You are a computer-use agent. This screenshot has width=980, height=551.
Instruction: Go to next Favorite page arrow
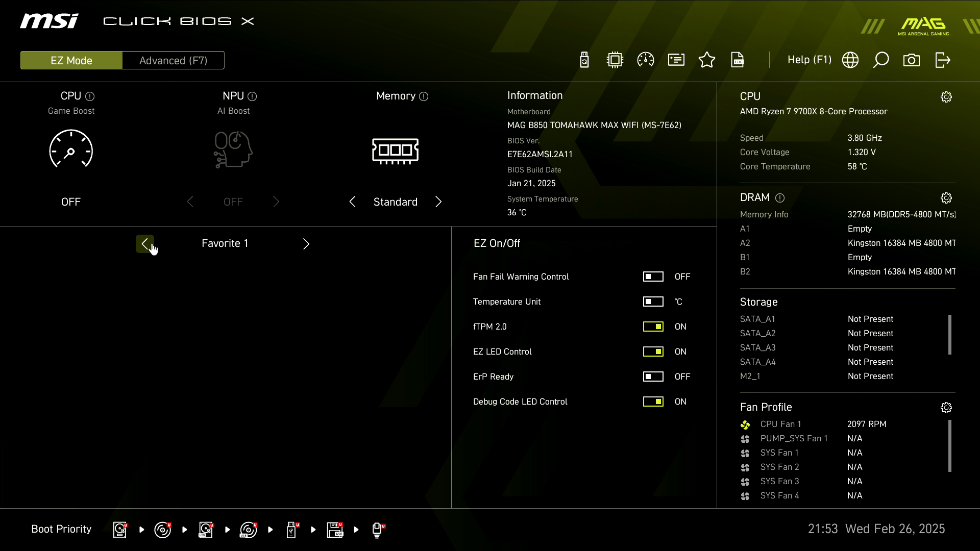[x=306, y=244]
